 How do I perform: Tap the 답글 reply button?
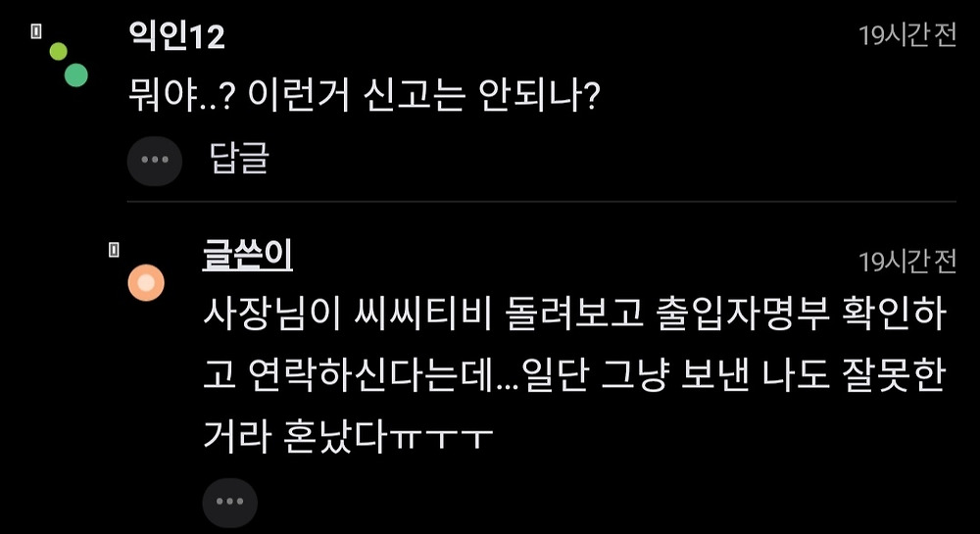coord(239,159)
